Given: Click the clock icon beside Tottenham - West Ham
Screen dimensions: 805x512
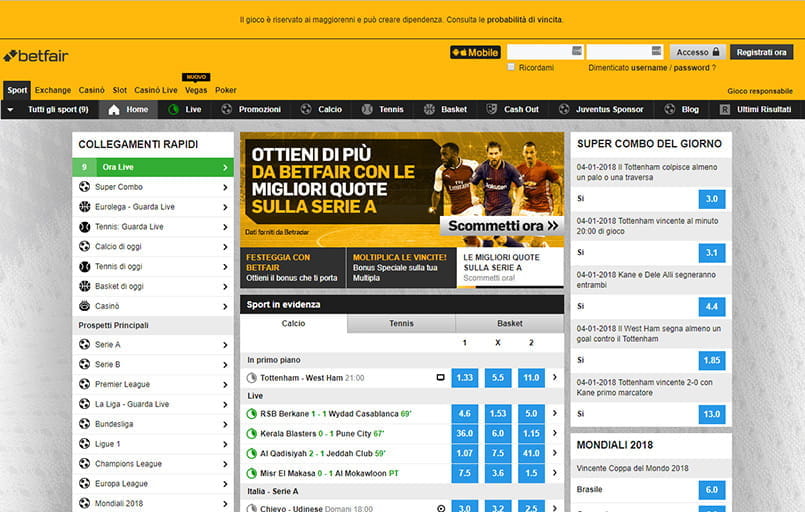Looking at the screenshot, I should pyautogui.click(x=252, y=378).
